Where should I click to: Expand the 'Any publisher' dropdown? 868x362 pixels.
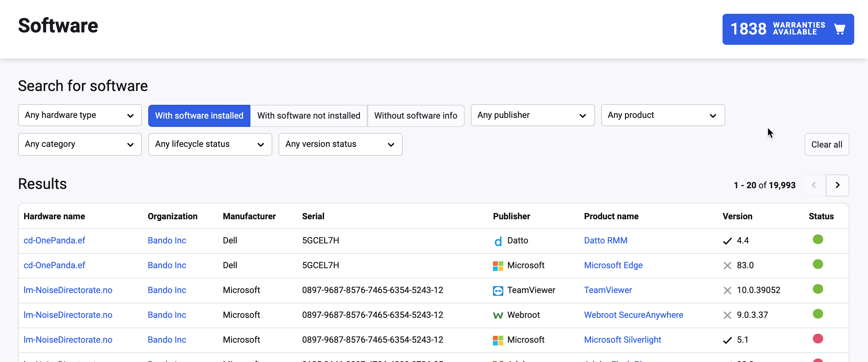click(532, 115)
